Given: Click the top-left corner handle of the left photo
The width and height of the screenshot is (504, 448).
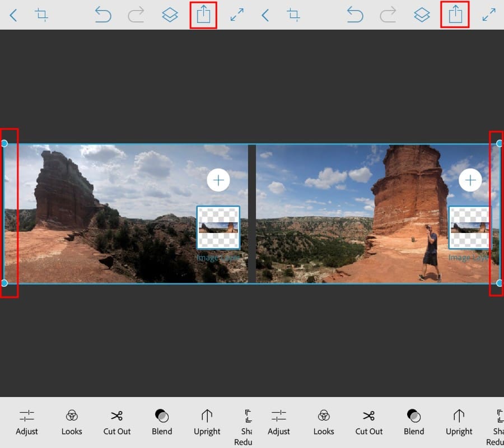Looking at the screenshot, I should (x=4, y=144).
